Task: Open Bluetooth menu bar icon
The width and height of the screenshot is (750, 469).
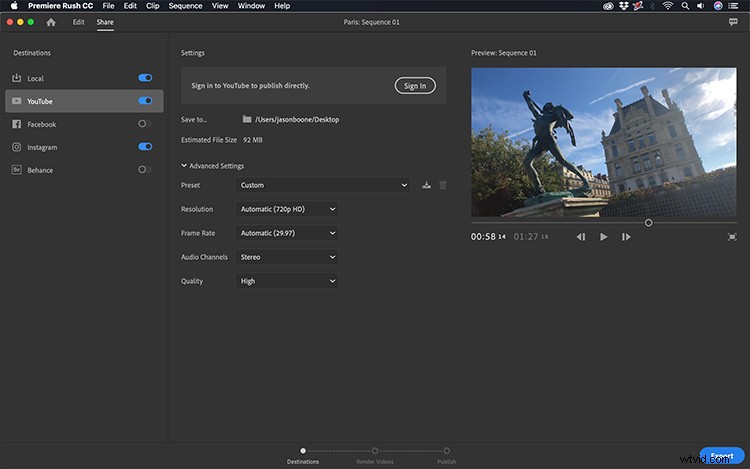Action: coord(652,6)
